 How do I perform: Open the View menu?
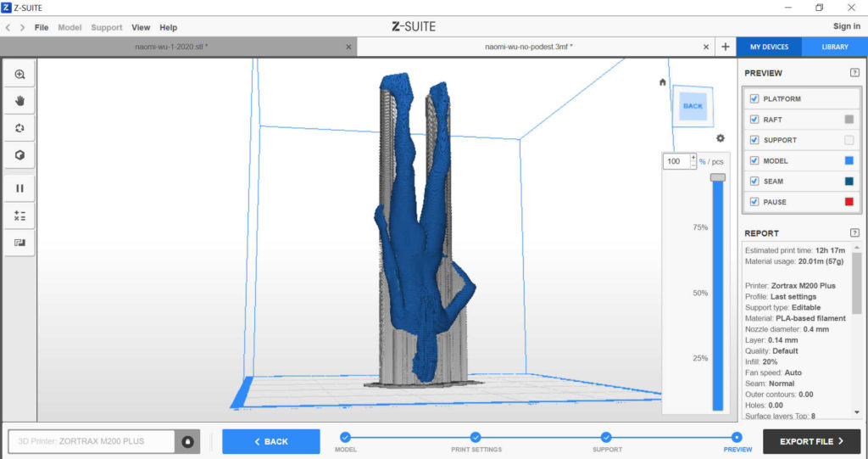(141, 27)
